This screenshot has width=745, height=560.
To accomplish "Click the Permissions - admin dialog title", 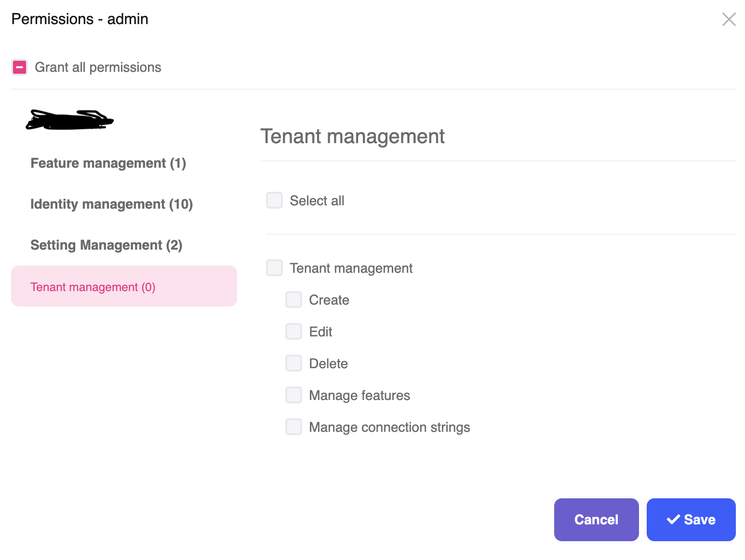I will point(80,19).
